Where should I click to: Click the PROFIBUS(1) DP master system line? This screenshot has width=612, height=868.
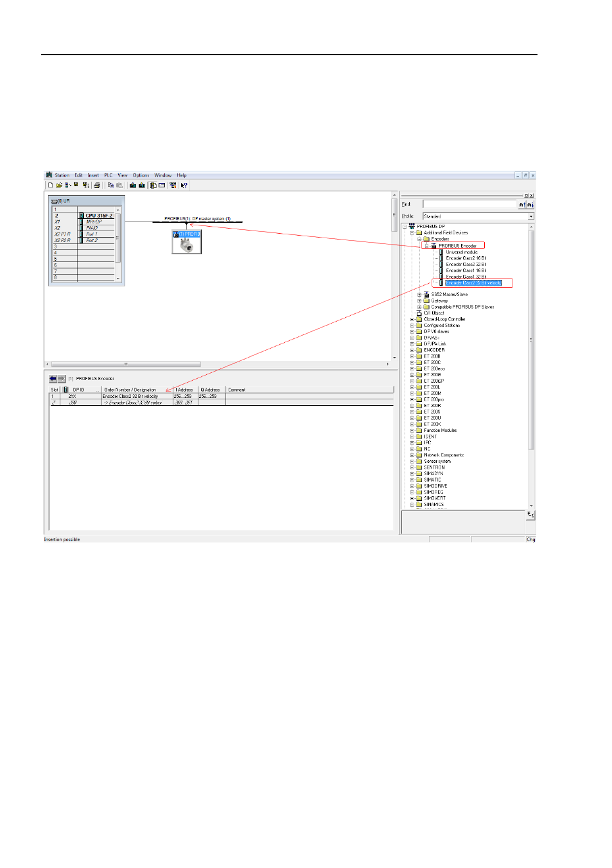coord(197,222)
